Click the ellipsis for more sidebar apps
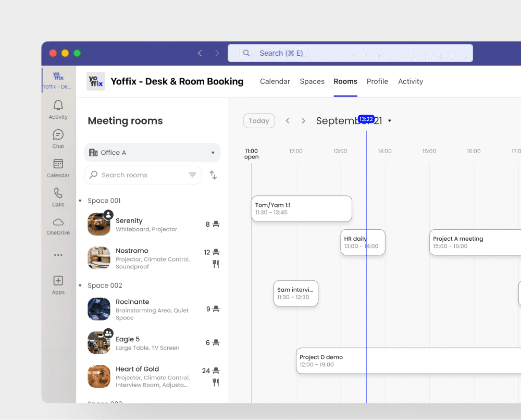The image size is (521, 420). pos(58,254)
